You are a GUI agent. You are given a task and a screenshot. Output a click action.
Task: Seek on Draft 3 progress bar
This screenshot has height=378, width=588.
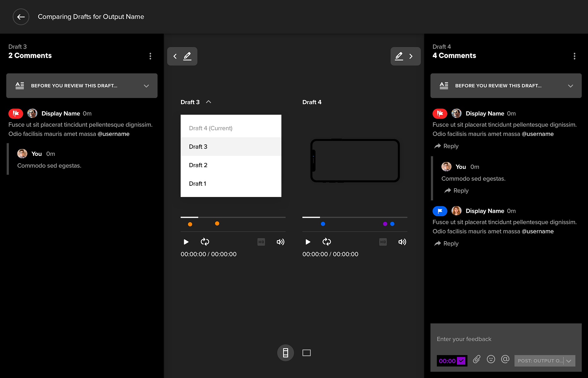point(233,217)
